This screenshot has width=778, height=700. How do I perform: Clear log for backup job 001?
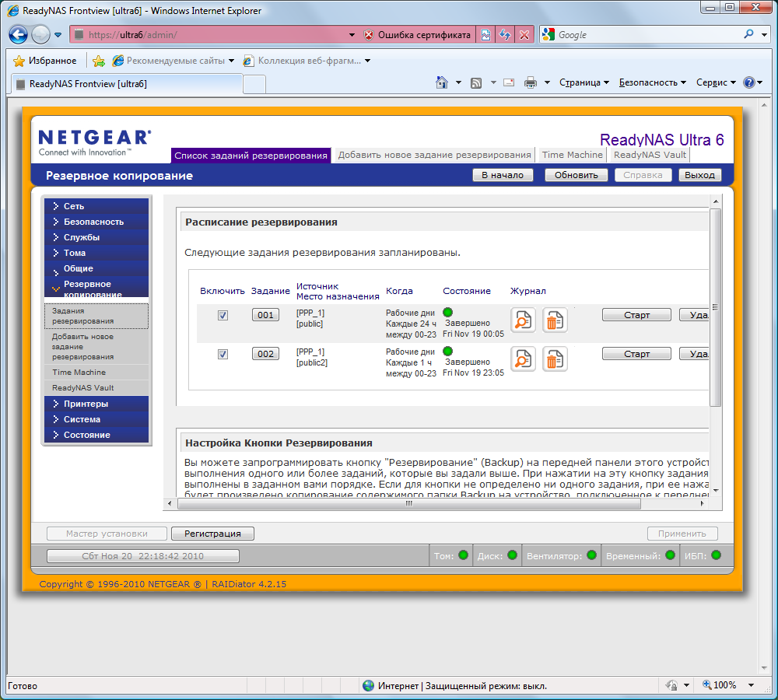[554, 320]
